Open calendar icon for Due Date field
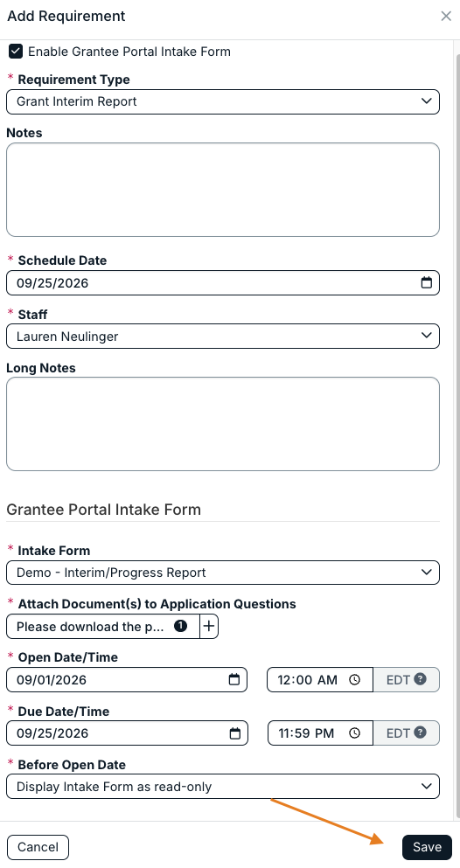 coord(234,733)
